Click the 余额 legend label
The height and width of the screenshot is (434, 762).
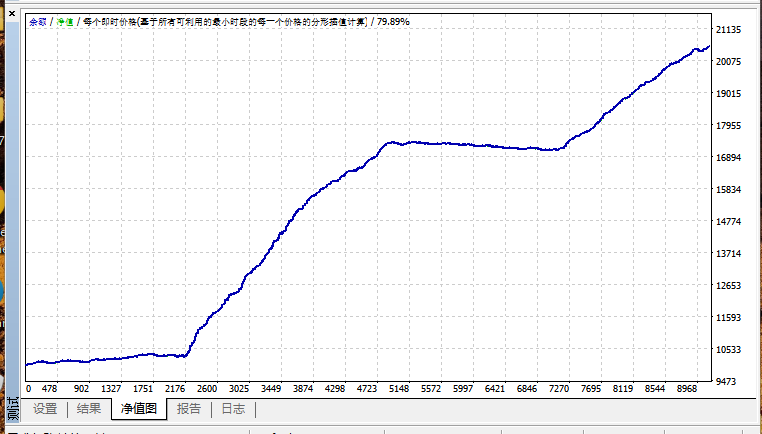(38, 22)
